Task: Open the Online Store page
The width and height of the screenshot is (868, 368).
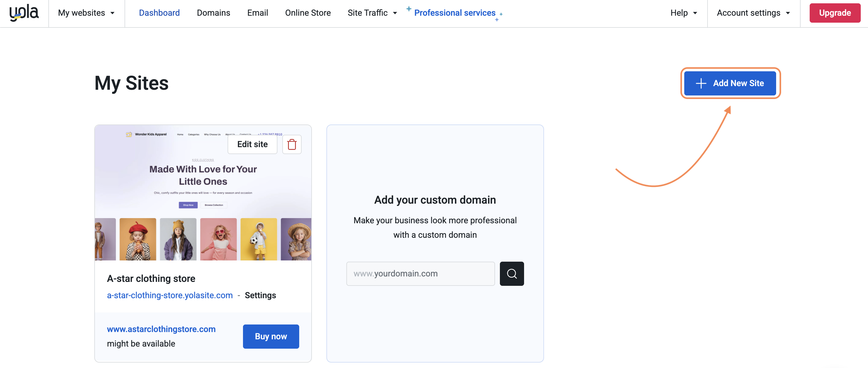Action: (308, 13)
